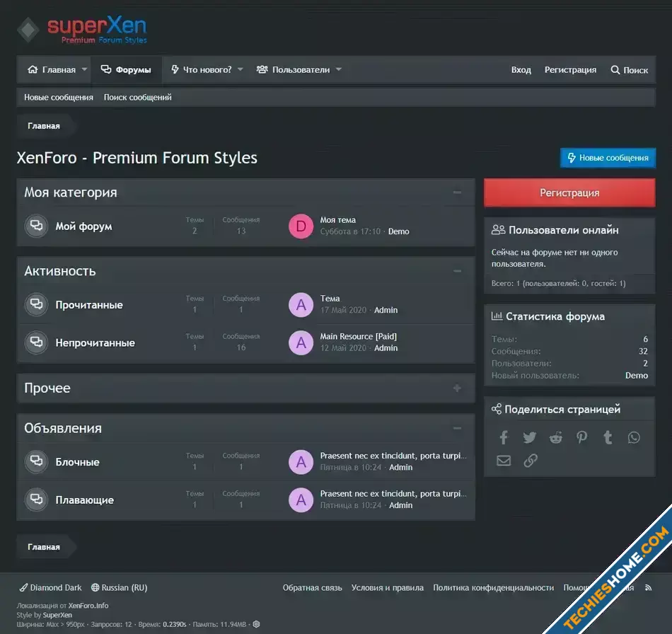Image resolution: width=672 pixels, height=634 pixels.
Task: Open the Блочные forum
Action: pos(78,462)
